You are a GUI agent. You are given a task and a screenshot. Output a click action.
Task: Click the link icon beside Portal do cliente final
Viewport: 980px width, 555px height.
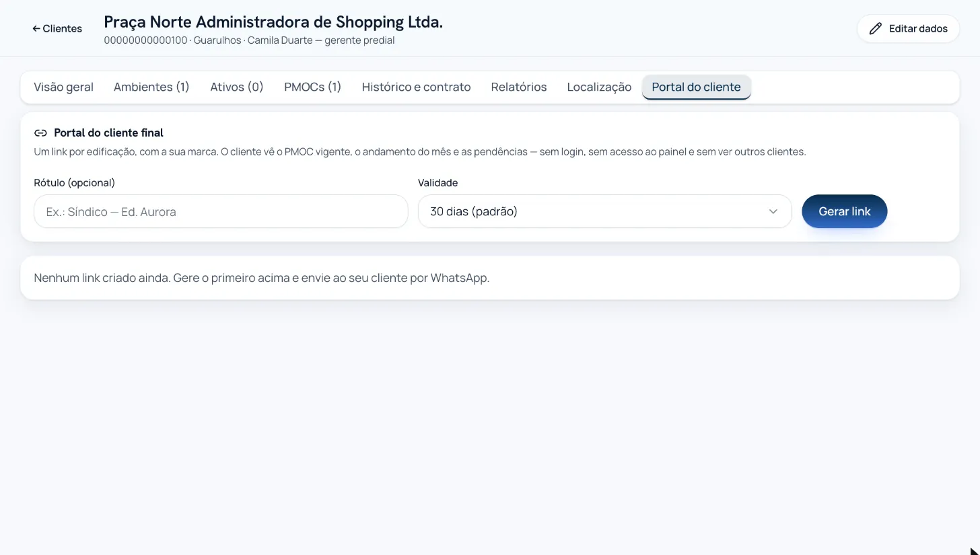point(40,133)
